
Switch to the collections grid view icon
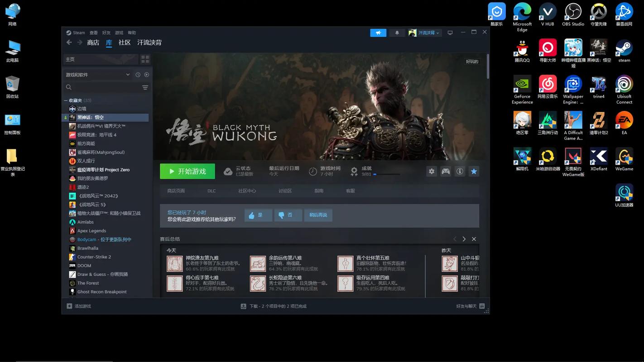145,59
